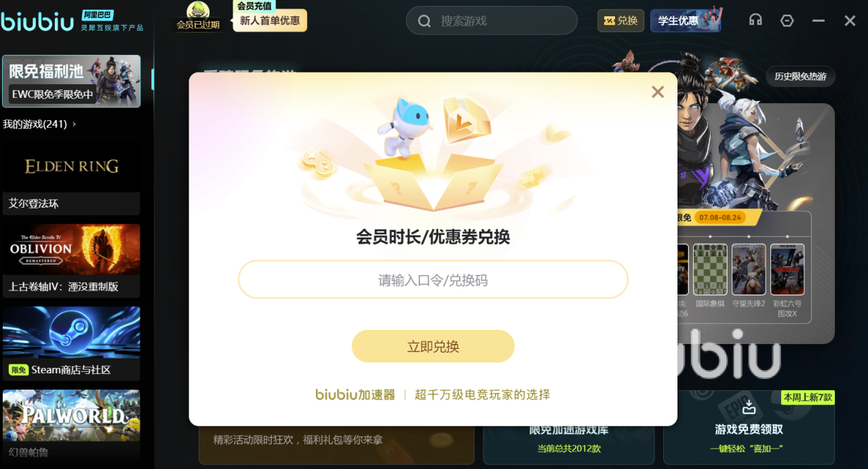This screenshot has height=469, width=868.
Task: Click the 游戏免费领取 download icon
Action: 749,407
